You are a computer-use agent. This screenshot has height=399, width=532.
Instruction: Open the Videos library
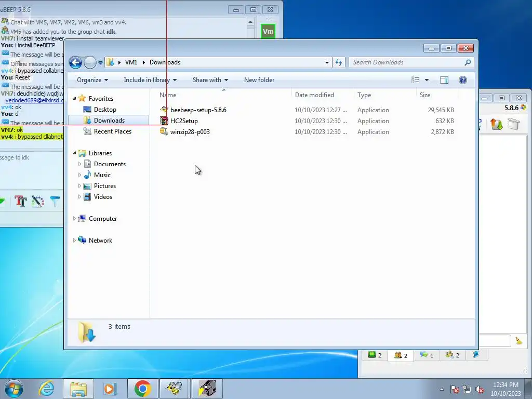click(103, 196)
